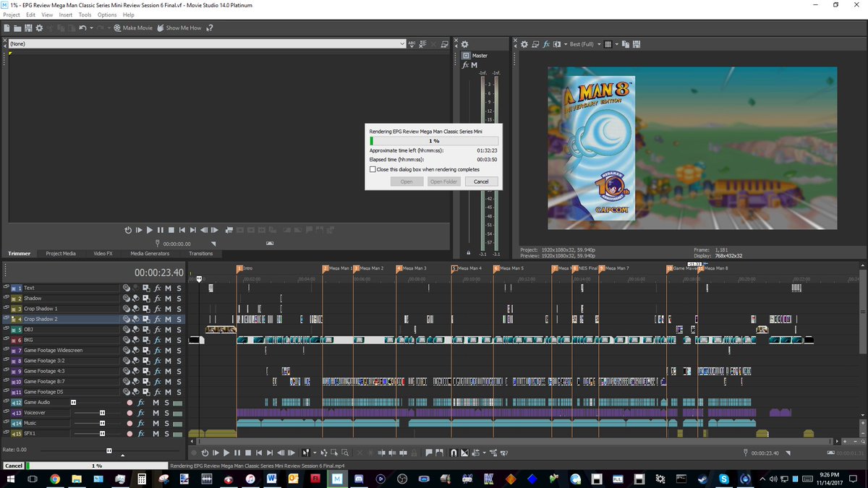868x488 pixels.
Task: Switch to the Transitions tab
Action: (200, 254)
